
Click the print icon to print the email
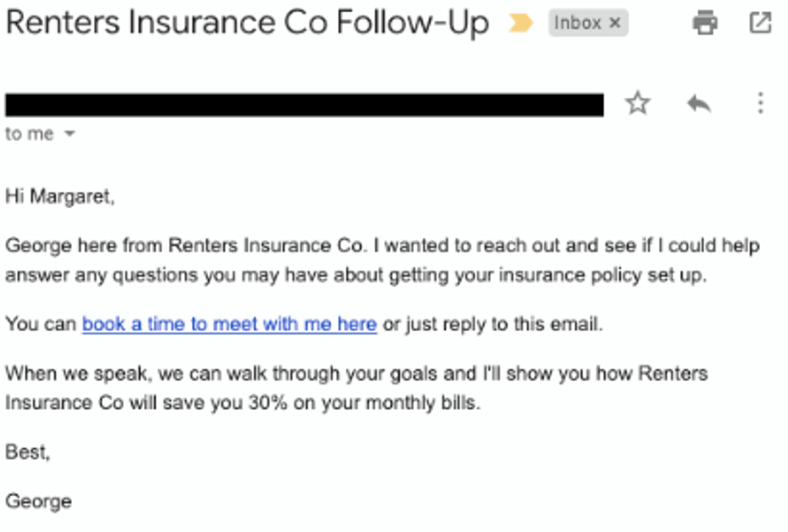point(705,23)
